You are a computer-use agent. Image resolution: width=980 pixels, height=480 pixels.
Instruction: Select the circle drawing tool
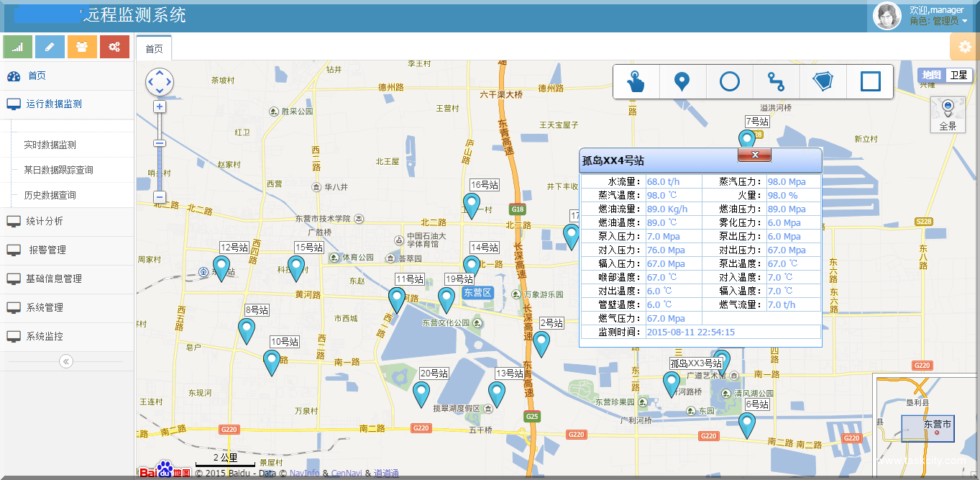[x=730, y=81]
